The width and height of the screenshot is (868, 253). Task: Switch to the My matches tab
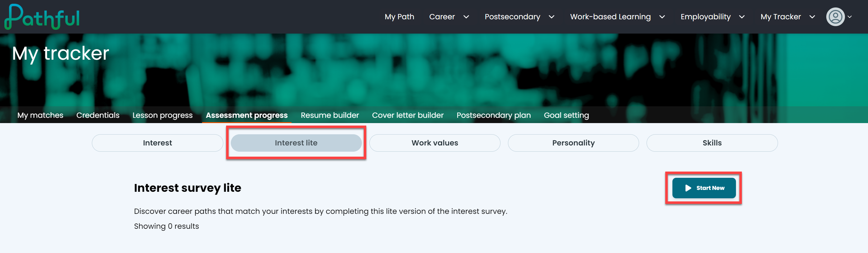[x=40, y=115]
